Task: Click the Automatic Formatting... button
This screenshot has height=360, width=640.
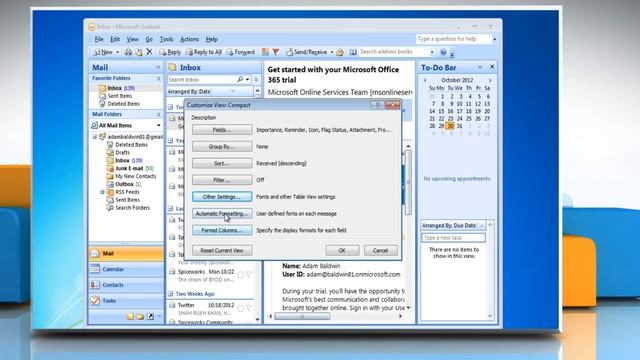Action: click(222, 213)
